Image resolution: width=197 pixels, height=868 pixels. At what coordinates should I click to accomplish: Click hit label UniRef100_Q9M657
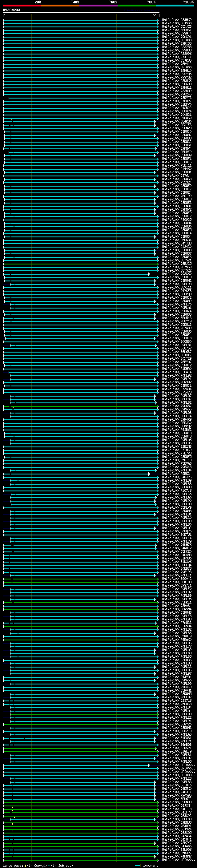pyautogui.click(x=177, y=406)
